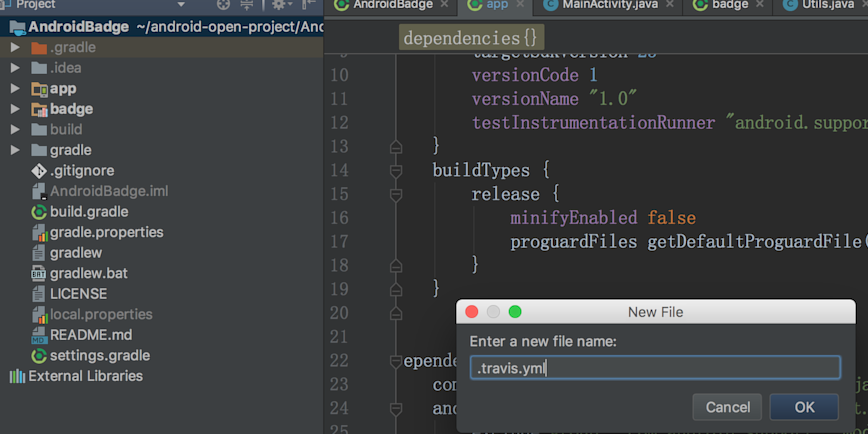Click the Project tool window label
Viewport: 868px width, 434px height.
pyautogui.click(x=35, y=4)
